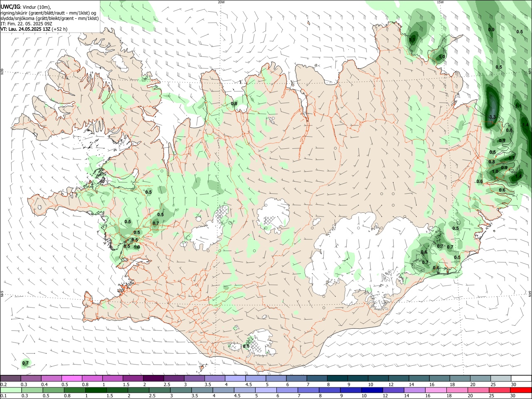Select the bright red swatch on the lower scale

coord(521,390)
